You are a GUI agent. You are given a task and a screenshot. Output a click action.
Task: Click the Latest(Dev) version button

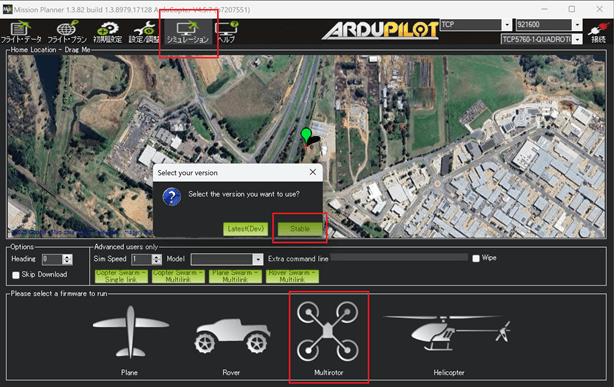point(246,229)
